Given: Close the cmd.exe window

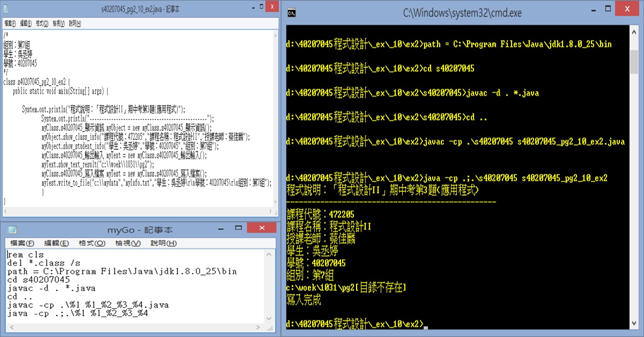Looking at the screenshot, I should (627, 8).
